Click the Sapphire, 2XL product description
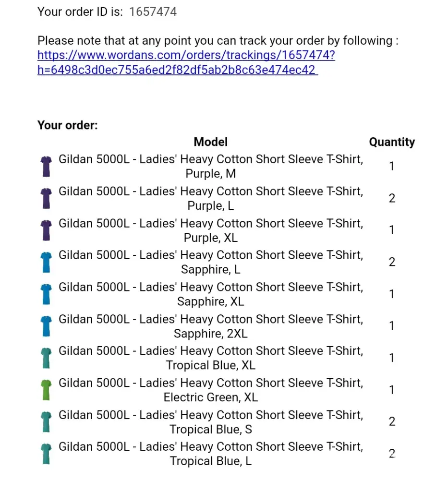 [210, 326]
